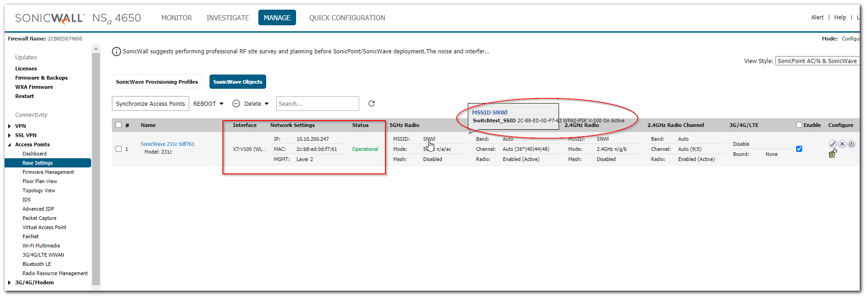Click the gold padlock icon in Configure column

coord(833,154)
